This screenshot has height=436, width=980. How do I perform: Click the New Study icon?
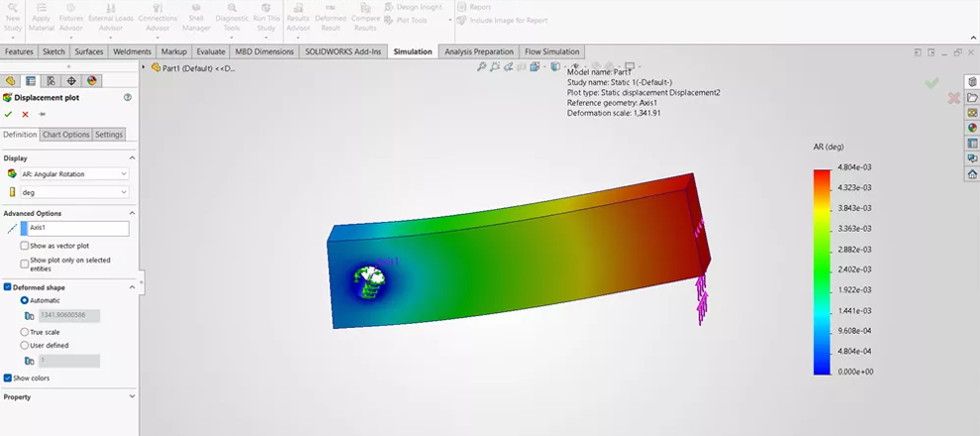click(13, 18)
